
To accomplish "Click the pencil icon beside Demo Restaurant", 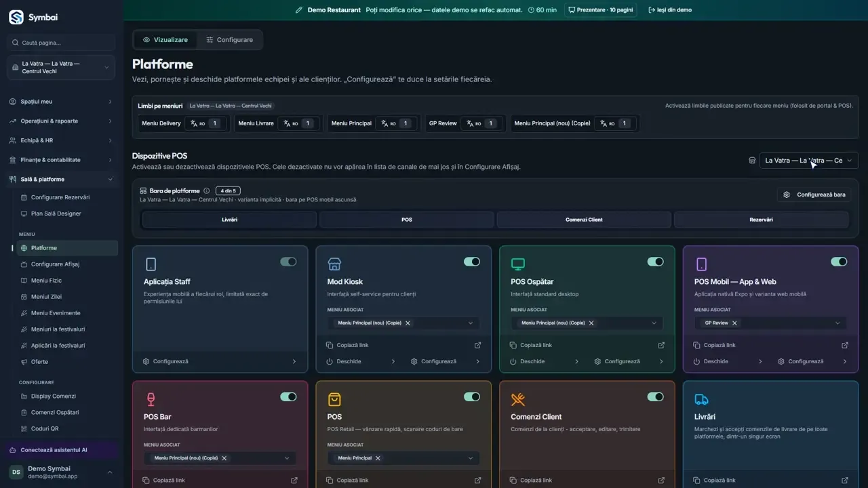I will pos(299,10).
